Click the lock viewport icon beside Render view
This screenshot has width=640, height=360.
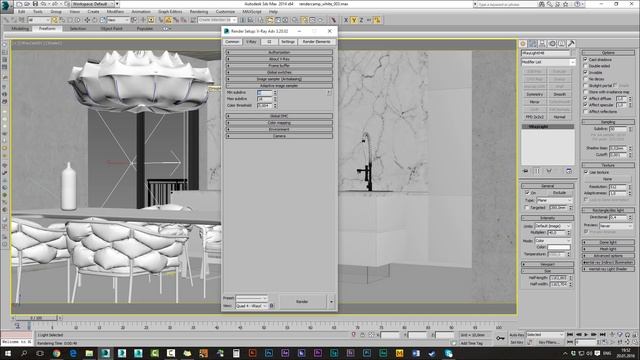click(x=272, y=306)
